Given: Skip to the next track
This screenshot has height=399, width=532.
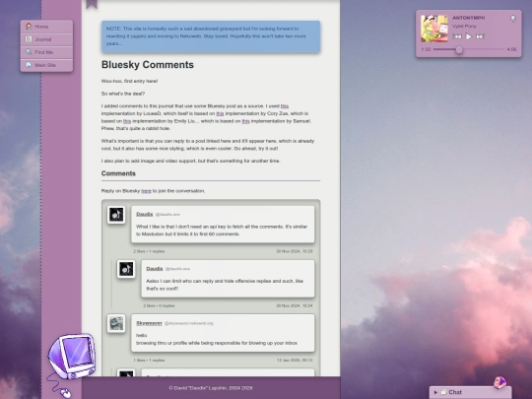Looking at the screenshot, I should [480, 36].
